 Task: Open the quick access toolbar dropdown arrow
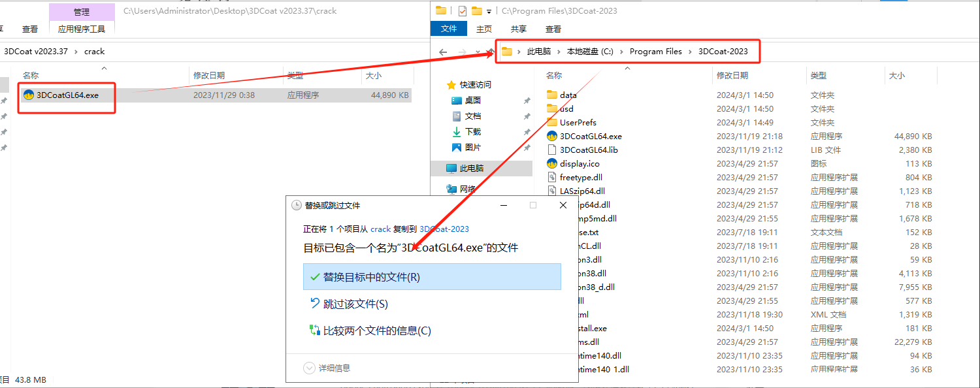pos(489,11)
